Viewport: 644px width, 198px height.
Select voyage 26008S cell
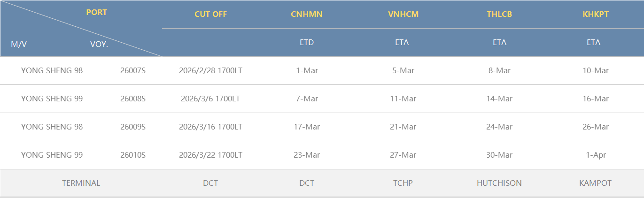pyautogui.click(x=133, y=99)
